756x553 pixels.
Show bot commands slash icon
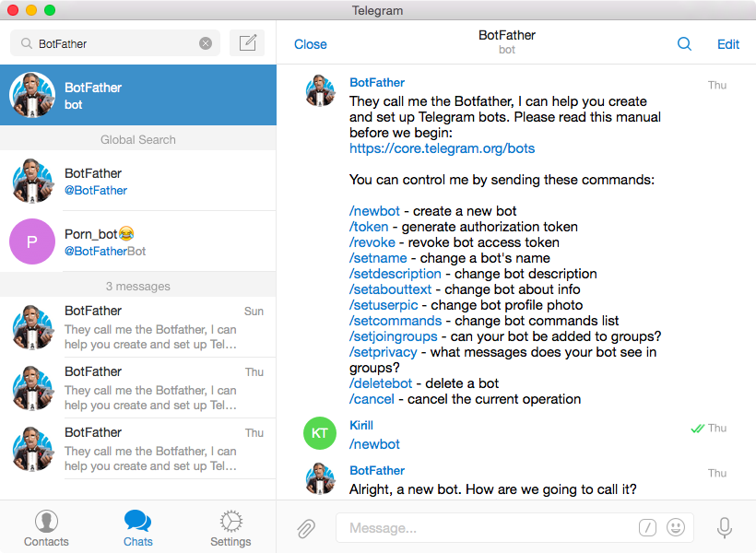coord(647,527)
